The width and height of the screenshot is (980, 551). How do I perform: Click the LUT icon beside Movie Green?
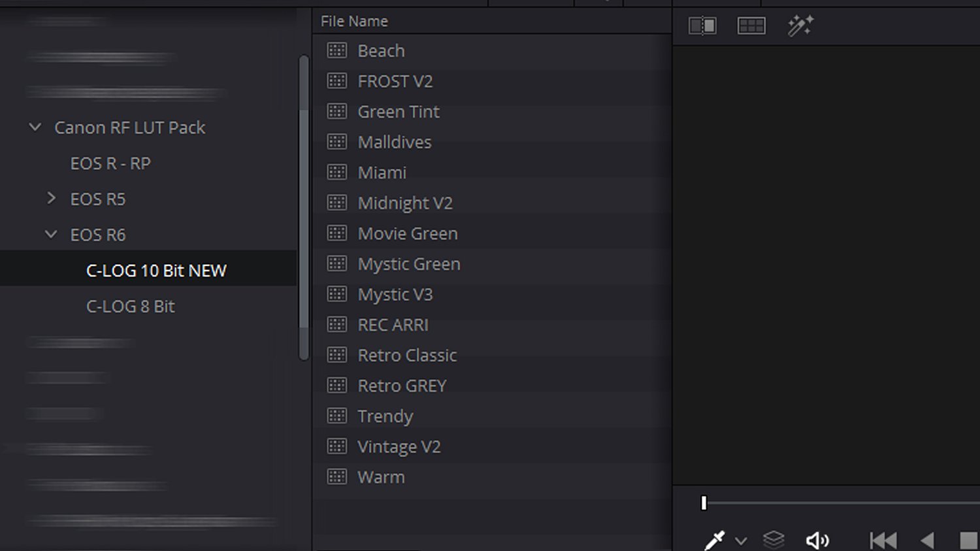[337, 233]
